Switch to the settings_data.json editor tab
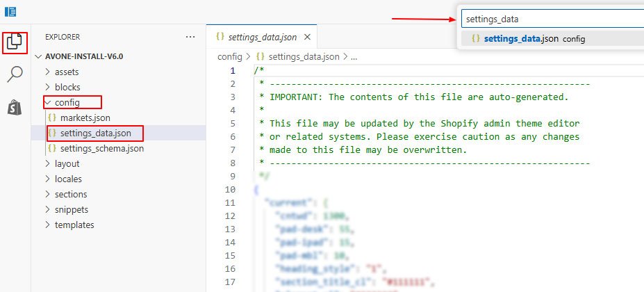The image size is (644, 292). pyautogui.click(x=263, y=37)
